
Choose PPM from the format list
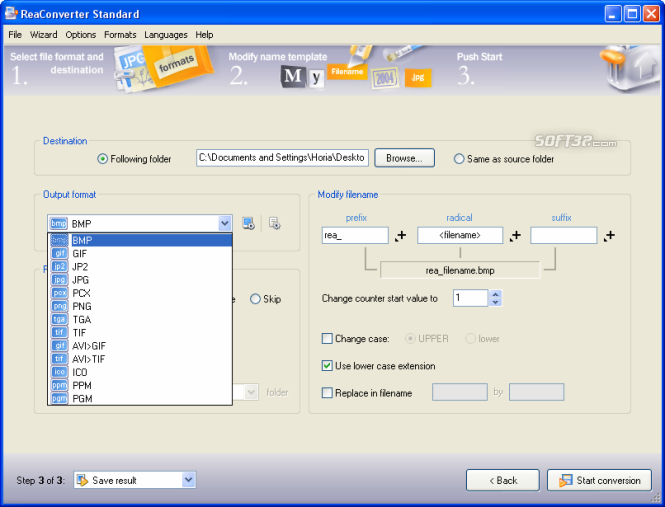(140, 385)
